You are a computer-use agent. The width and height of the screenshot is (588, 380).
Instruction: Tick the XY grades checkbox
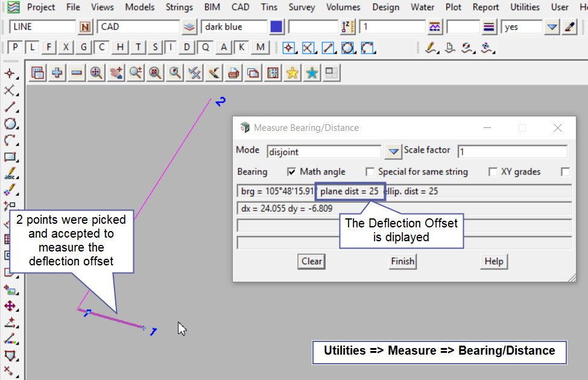coord(493,172)
